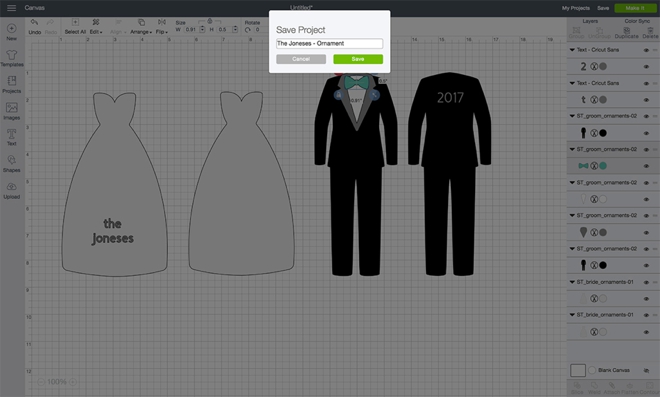The height and width of the screenshot is (397, 660).
Task: Click the line type icon on 't' layer
Action: [x=594, y=100]
